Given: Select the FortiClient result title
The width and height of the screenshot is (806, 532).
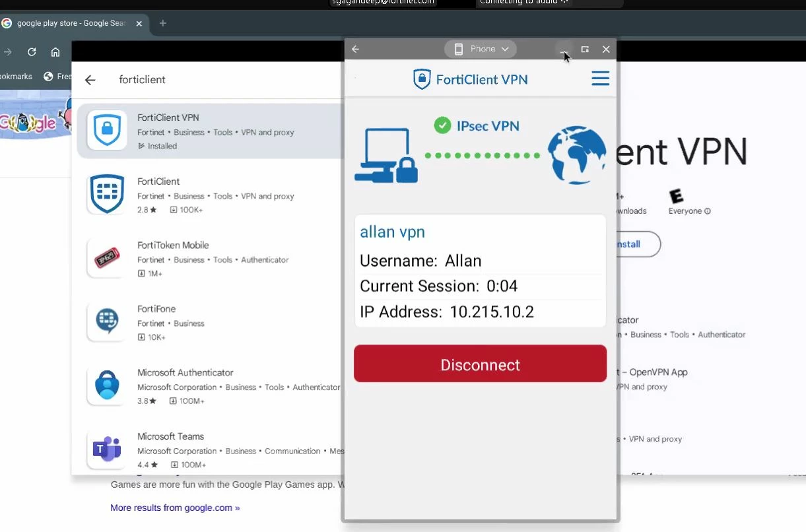Looking at the screenshot, I should click(x=158, y=182).
